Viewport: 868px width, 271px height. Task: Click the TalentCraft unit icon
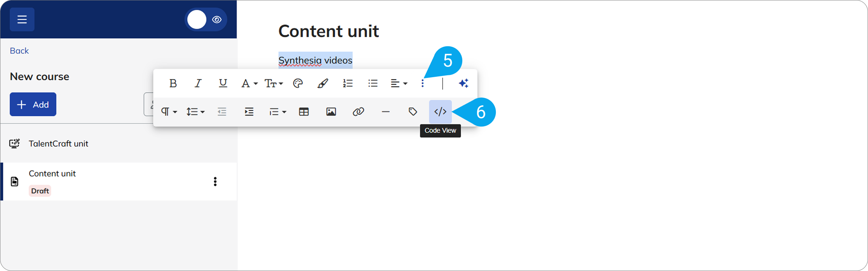click(x=14, y=143)
